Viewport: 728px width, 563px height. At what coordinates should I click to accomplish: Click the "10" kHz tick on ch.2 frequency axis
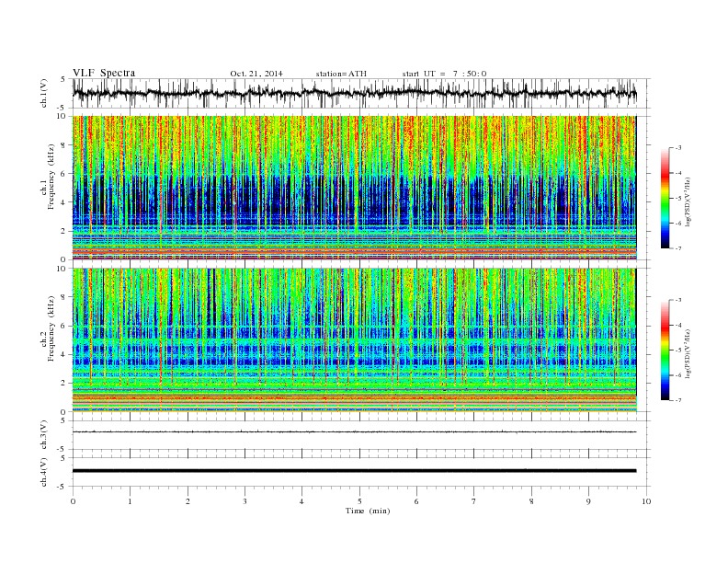pyautogui.click(x=63, y=269)
